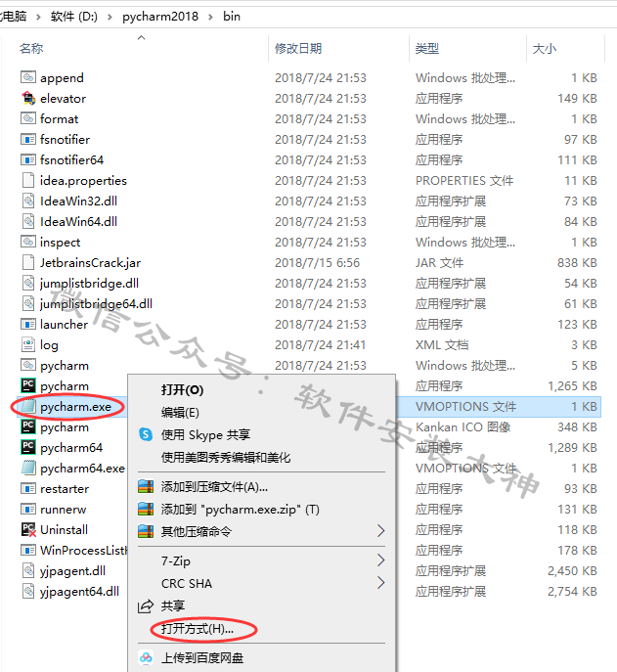Open dropdown arrow after pycharm2018 in breadcrumb
617x672 pixels.
(210, 17)
